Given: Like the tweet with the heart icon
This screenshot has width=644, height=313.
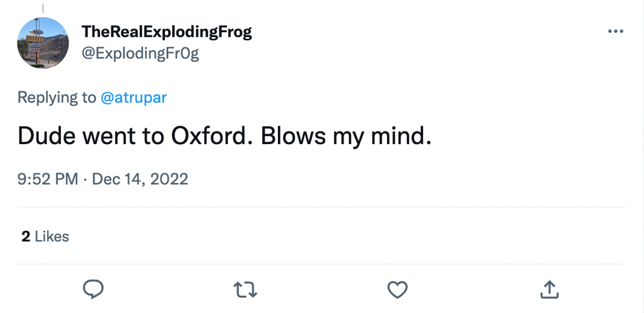Looking at the screenshot, I should [x=397, y=289].
